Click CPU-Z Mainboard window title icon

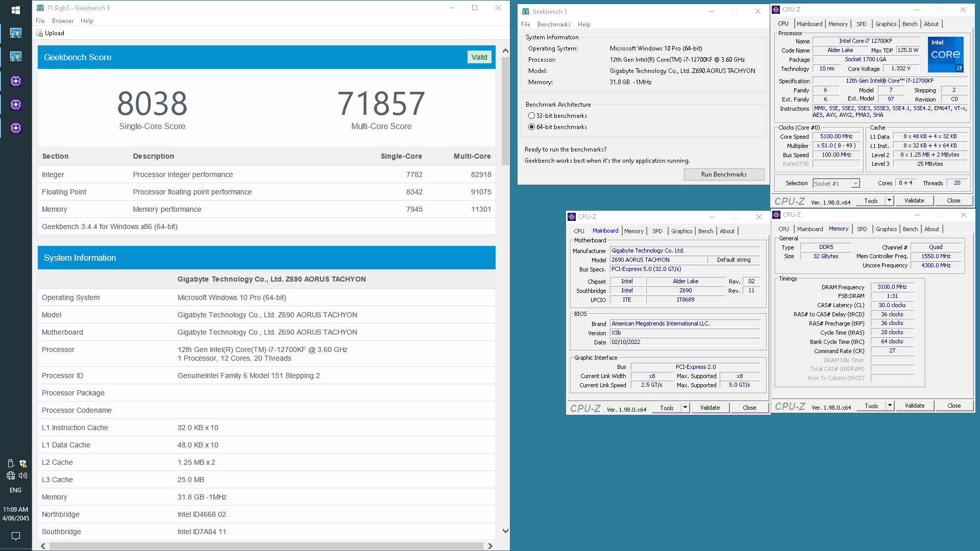coord(572,217)
